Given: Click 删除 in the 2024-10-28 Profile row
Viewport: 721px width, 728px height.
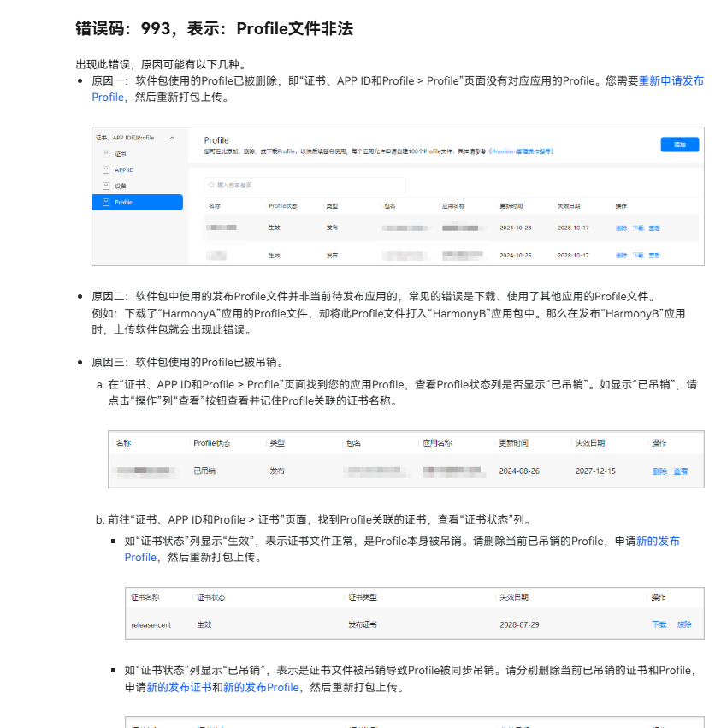Looking at the screenshot, I should pyautogui.click(x=621, y=228).
